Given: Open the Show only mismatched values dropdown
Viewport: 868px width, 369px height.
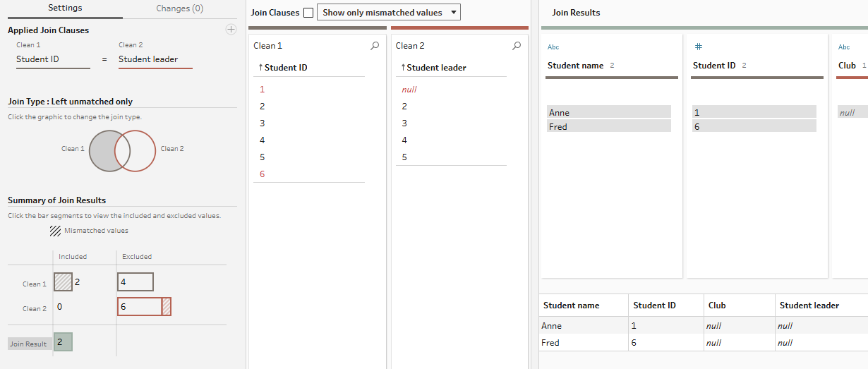Looking at the screenshot, I should [388, 13].
